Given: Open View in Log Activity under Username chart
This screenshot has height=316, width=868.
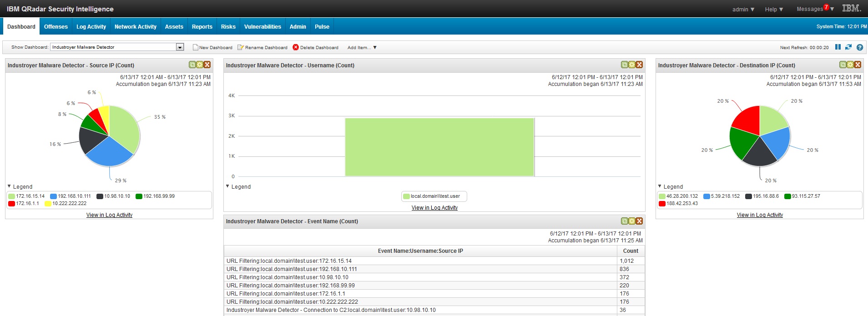Looking at the screenshot, I should tap(434, 208).
